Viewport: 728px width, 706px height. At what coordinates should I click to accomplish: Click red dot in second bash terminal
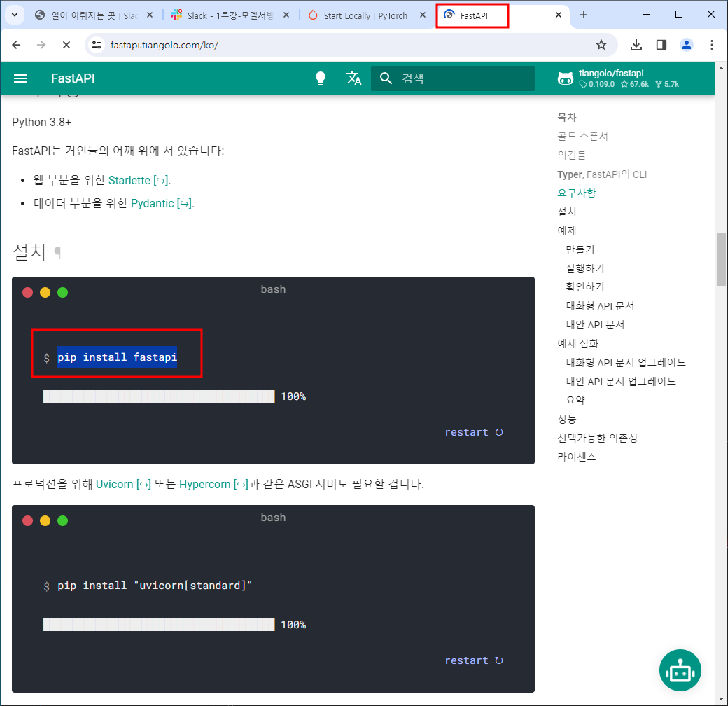[x=28, y=521]
